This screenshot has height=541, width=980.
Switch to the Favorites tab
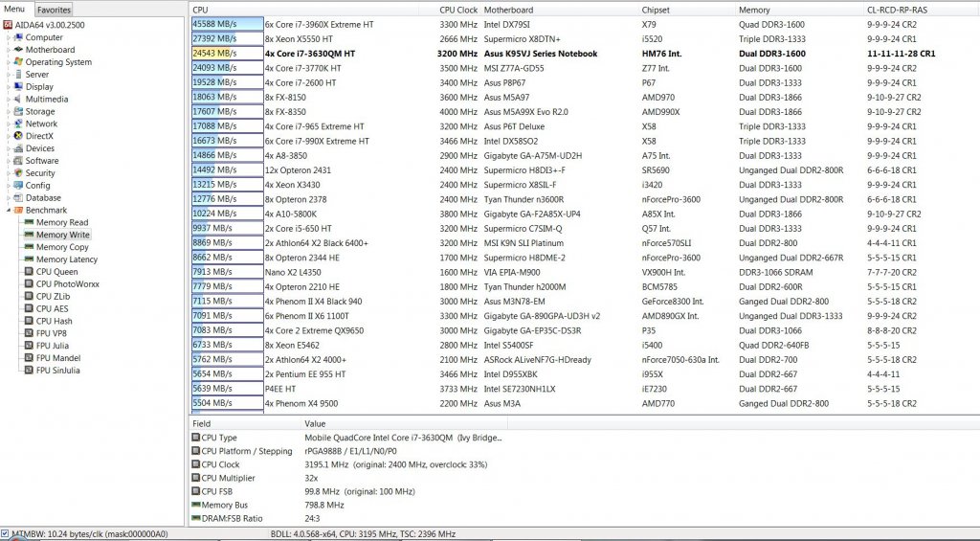[x=54, y=10]
